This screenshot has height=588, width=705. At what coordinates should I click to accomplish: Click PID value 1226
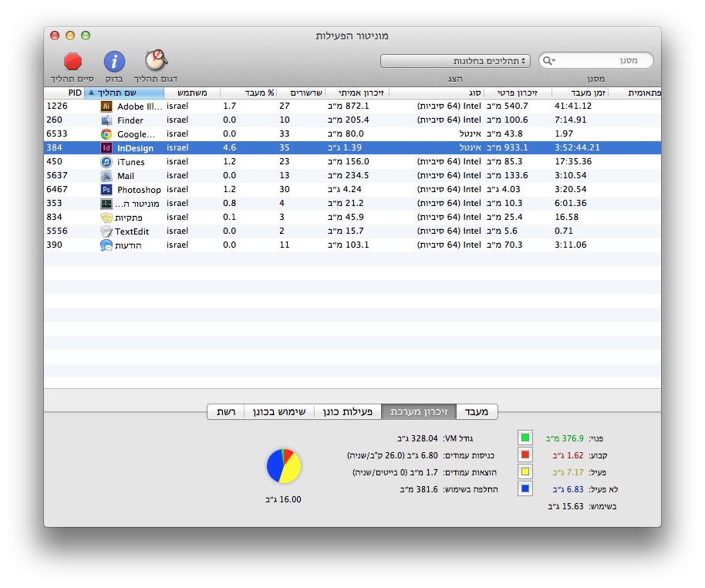click(57, 106)
